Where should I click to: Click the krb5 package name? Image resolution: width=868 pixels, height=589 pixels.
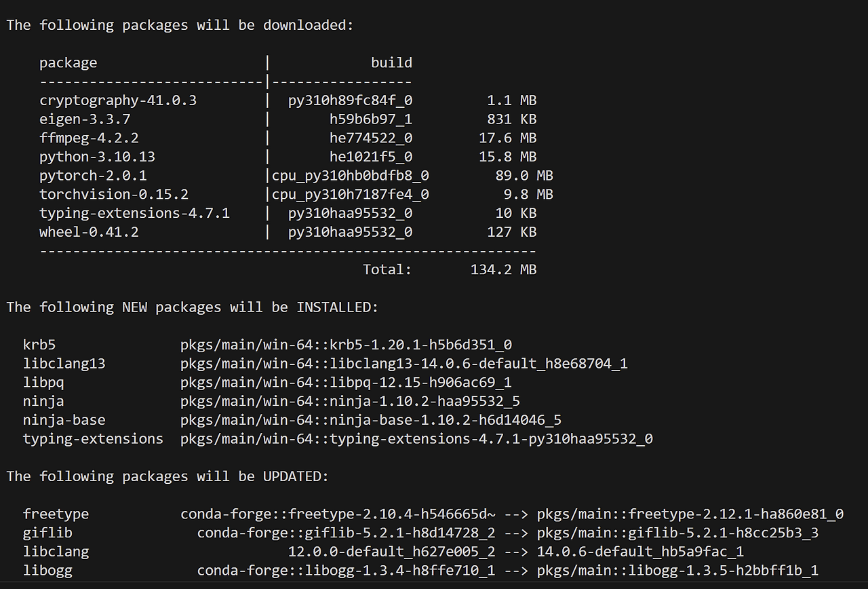[x=39, y=345]
